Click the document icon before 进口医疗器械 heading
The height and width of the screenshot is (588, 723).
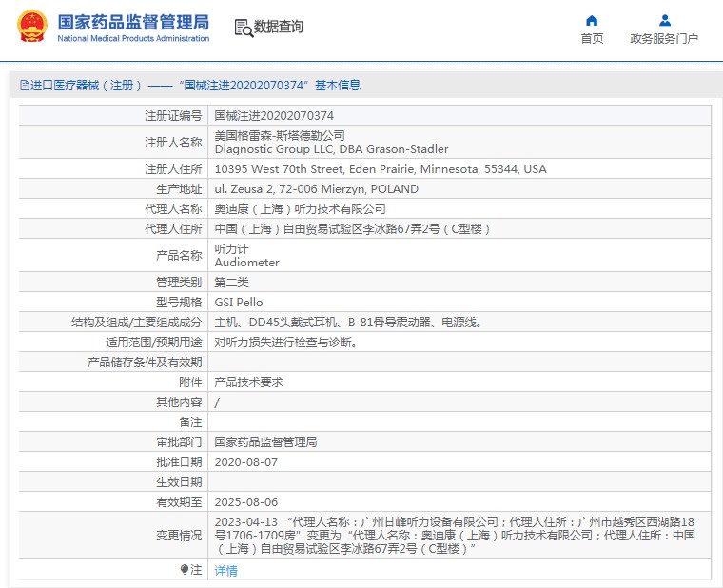[x=24, y=86]
